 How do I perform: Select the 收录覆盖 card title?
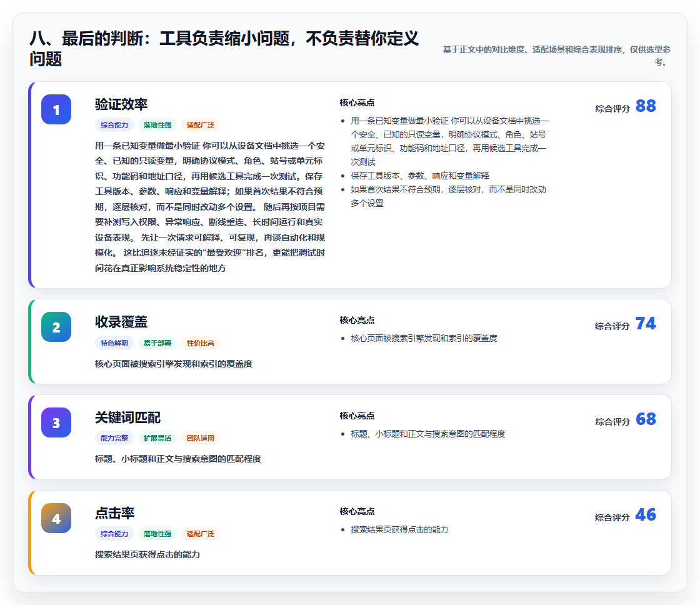pyautogui.click(x=121, y=322)
